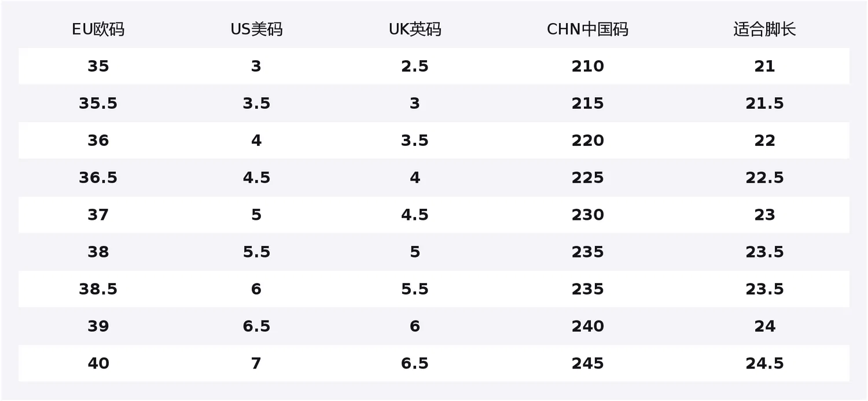The image size is (868, 401).
Task: Click the 适合脚长 column header
Action: click(764, 30)
